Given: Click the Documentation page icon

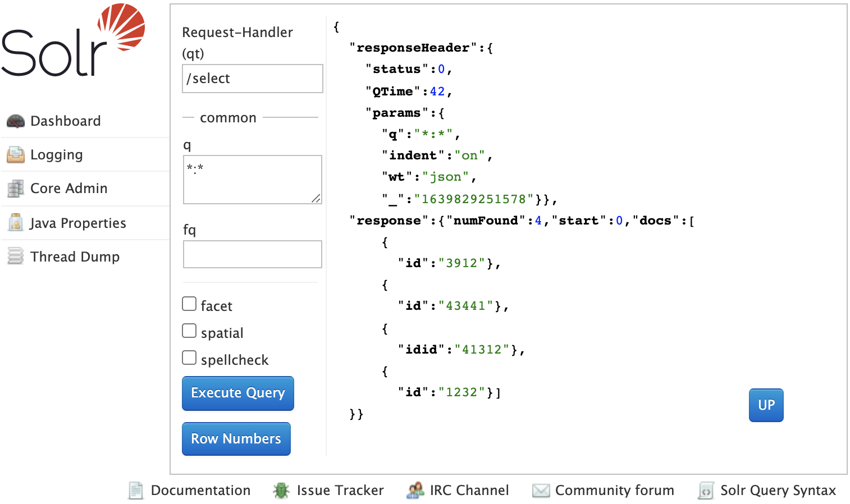Looking at the screenshot, I should click(x=136, y=491).
